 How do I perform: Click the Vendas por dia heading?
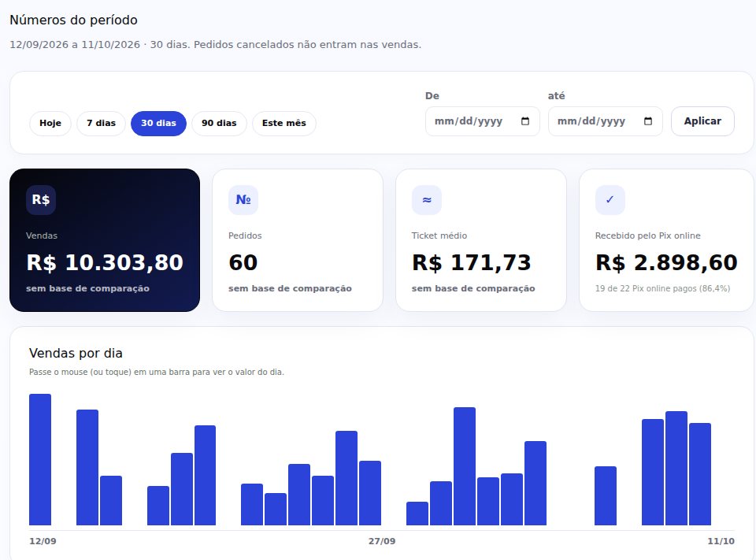click(x=76, y=353)
